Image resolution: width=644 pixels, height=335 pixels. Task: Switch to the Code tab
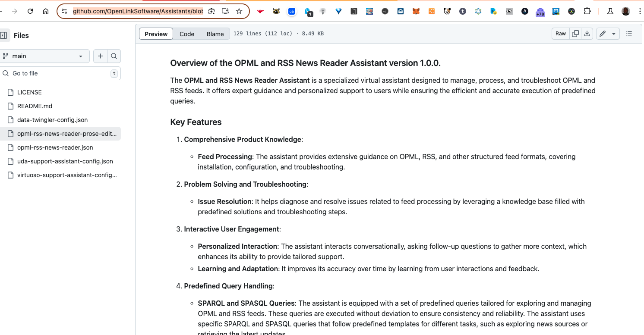(187, 34)
